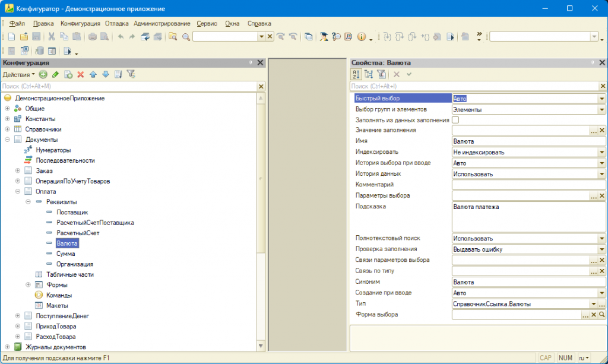The width and height of the screenshot is (608, 364).
Task: Move item up with blue up arrow
Action: (93, 75)
